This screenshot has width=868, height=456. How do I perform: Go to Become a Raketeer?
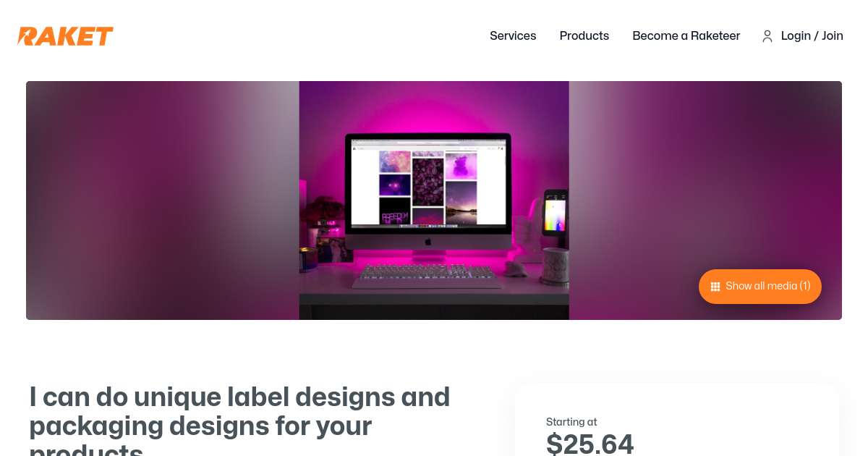pos(686,35)
